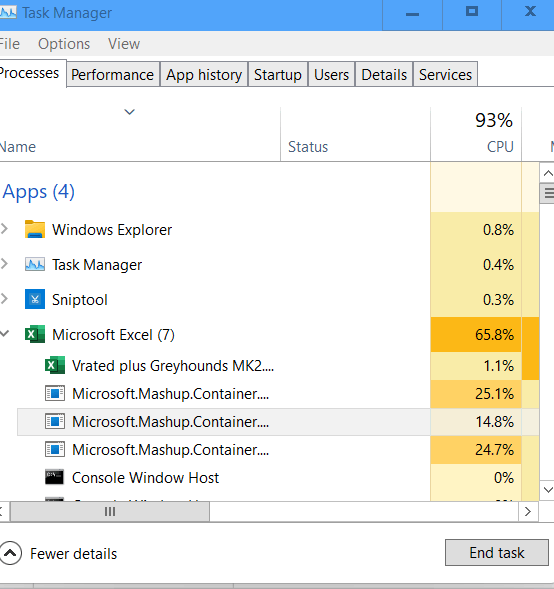Collapse the Microsoft Excel process group
Image resolution: width=554 pixels, height=589 pixels.
click(5, 334)
